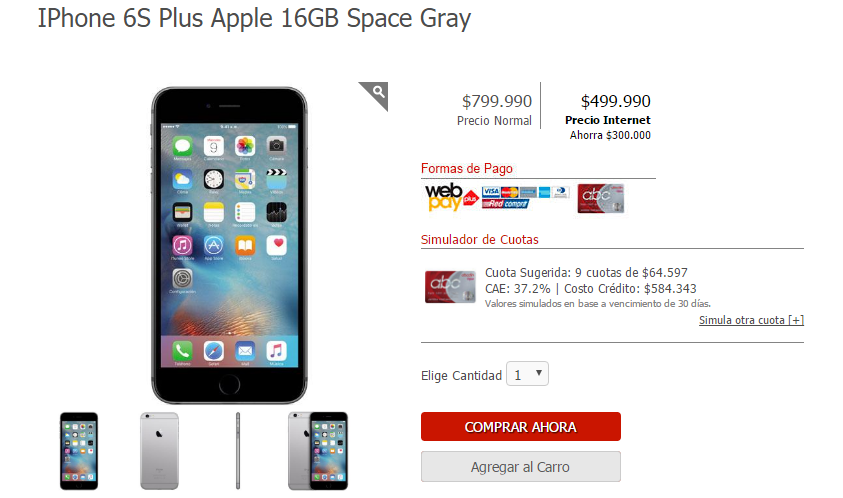Click the MasterCard payment icon

click(x=510, y=192)
